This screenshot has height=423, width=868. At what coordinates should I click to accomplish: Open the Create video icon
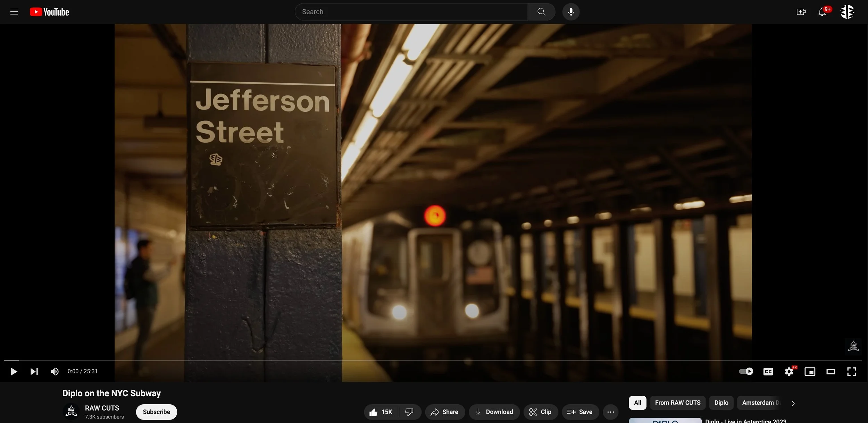(x=801, y=12)
